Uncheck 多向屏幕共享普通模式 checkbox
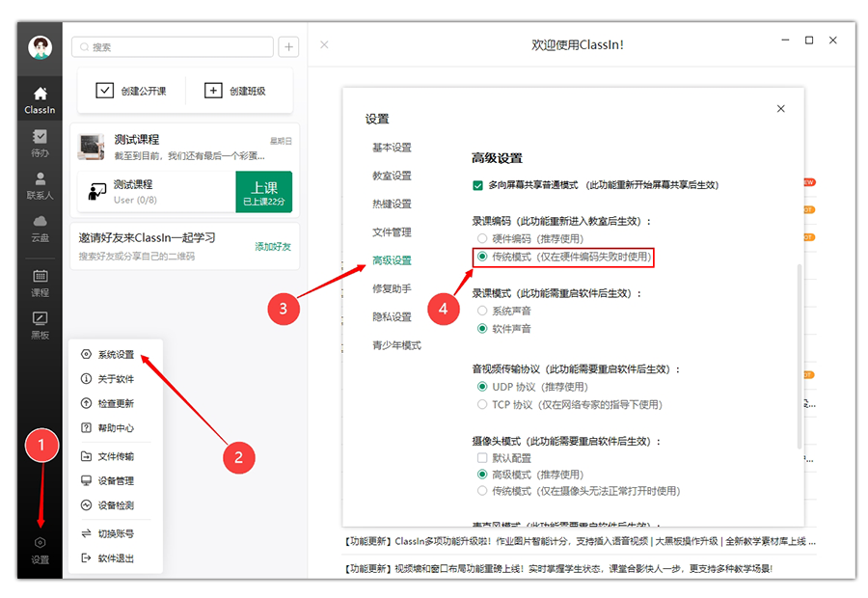 point(477,185)
